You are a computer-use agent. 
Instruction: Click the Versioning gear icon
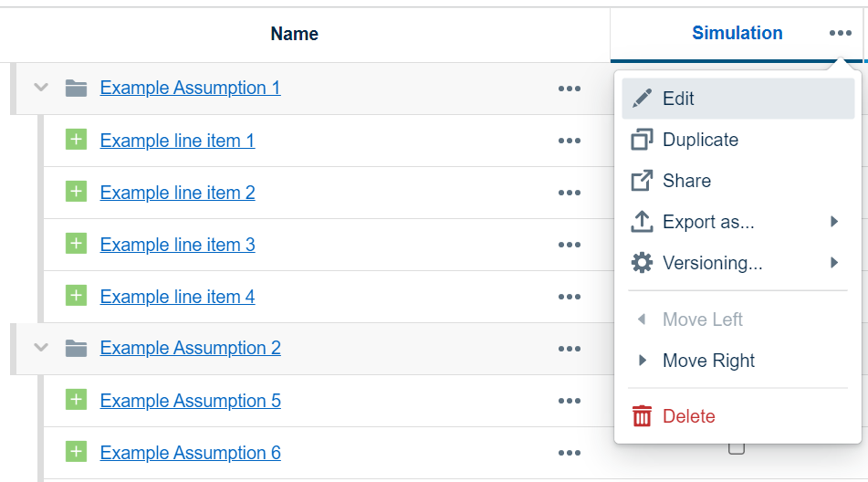click(643, 263)
